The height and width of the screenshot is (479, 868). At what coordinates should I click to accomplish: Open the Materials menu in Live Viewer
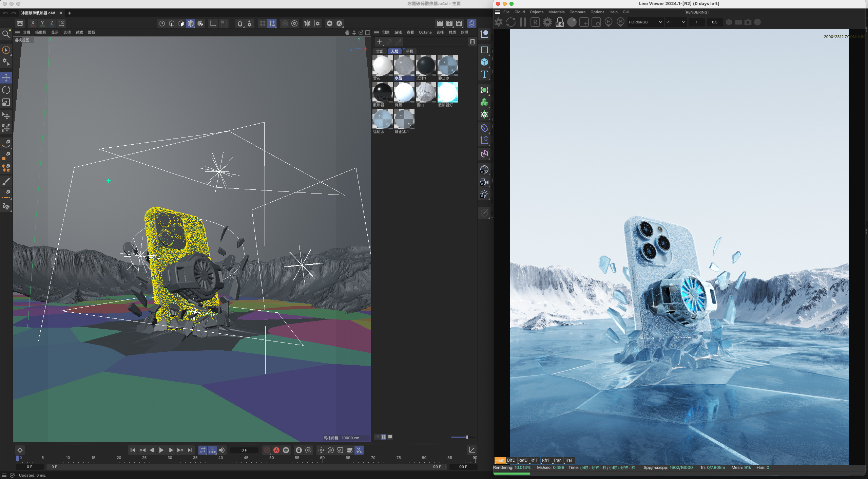click(x=556, y=12)
